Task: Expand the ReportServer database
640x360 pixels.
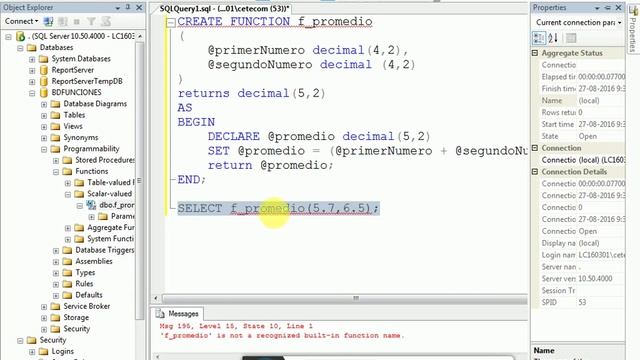Action: [32, 70]
